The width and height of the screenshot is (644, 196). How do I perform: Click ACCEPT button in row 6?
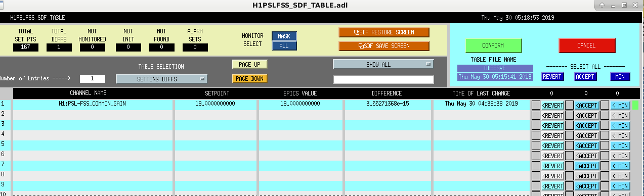[587, 156]
